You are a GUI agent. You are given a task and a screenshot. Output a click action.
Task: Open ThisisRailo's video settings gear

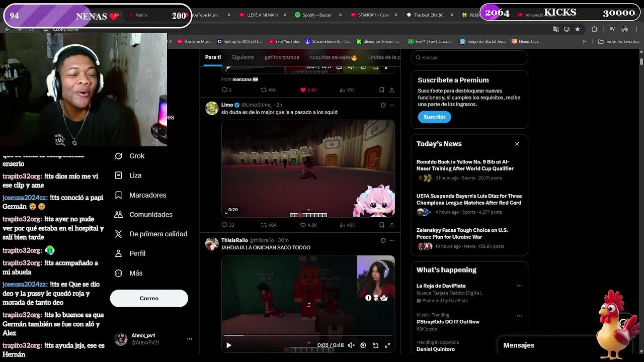363,345
